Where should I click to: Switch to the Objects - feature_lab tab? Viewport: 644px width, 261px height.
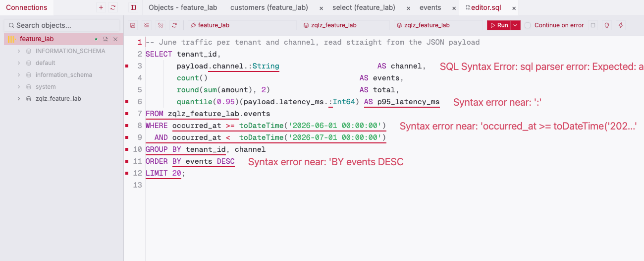point(183,7)
